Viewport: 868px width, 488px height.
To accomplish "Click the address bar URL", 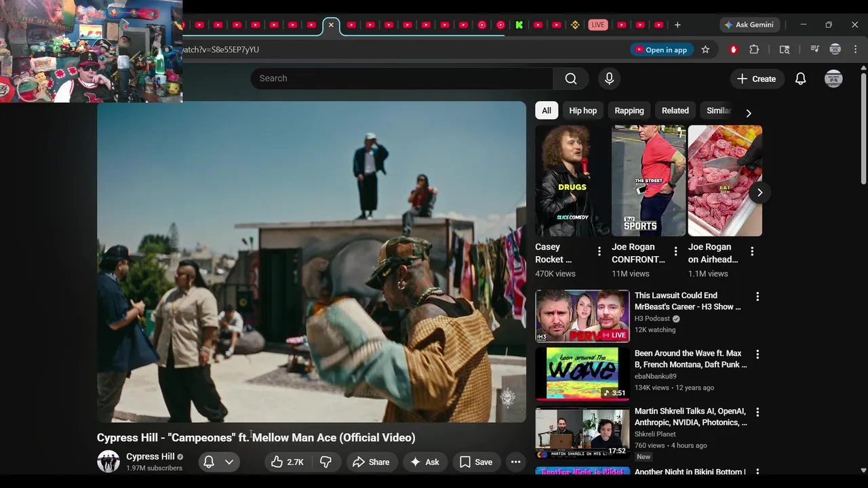I will point(220,49).
